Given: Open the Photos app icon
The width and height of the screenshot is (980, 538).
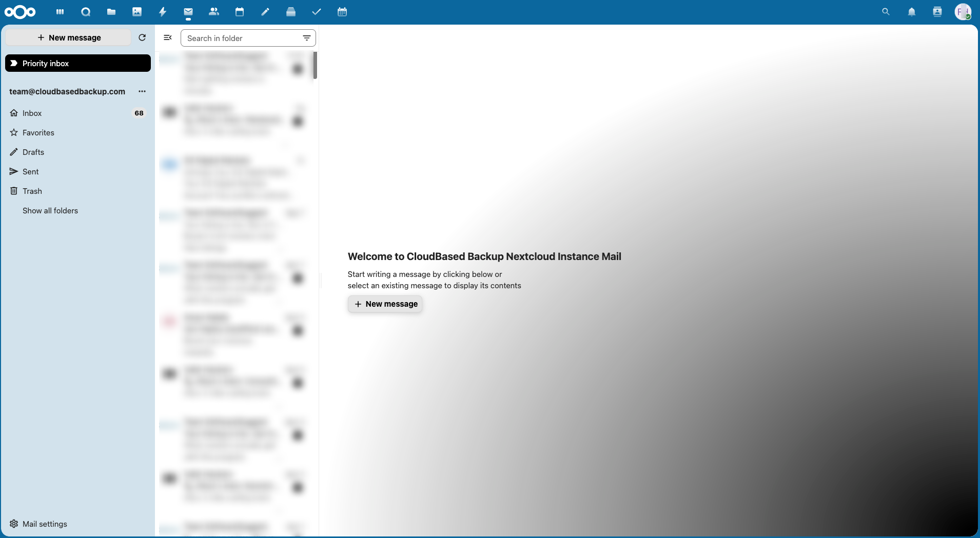Looking at the screenshot, I should pyautogui.click(x=137, y=12).
